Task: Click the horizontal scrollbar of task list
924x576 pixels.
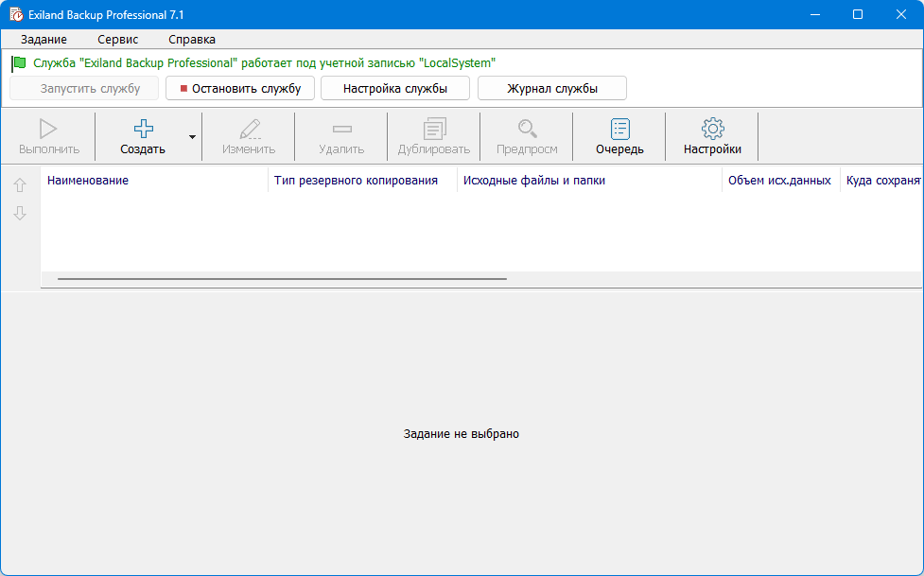Action: tap(282, 279)
